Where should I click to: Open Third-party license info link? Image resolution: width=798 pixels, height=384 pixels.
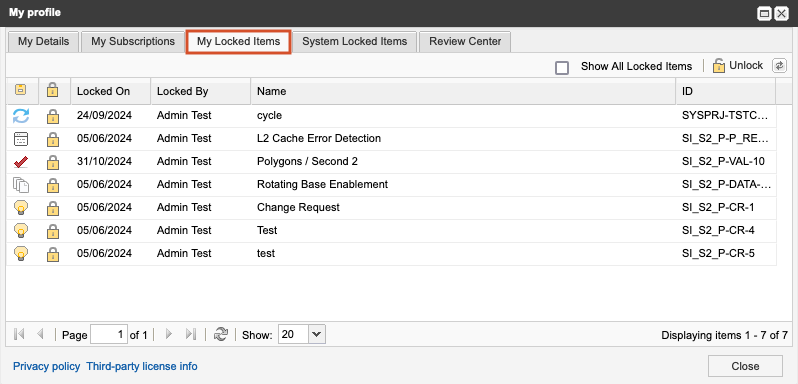tap(142, 366)
